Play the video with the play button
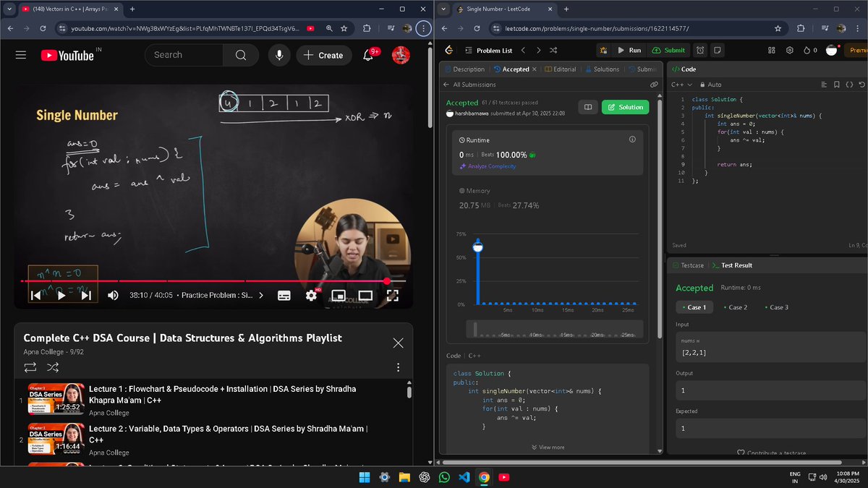Viewport: 868px width, 488px height. (61, 295)
